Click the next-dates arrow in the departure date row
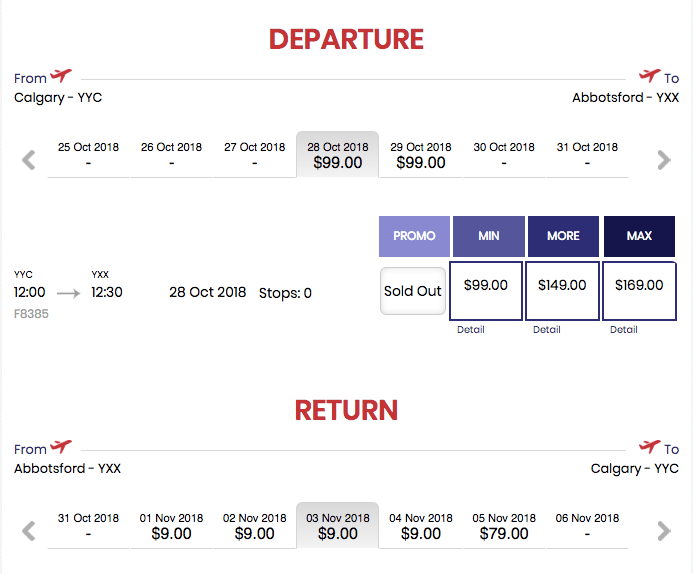This screenshot has width=693, height=574. 664,160
